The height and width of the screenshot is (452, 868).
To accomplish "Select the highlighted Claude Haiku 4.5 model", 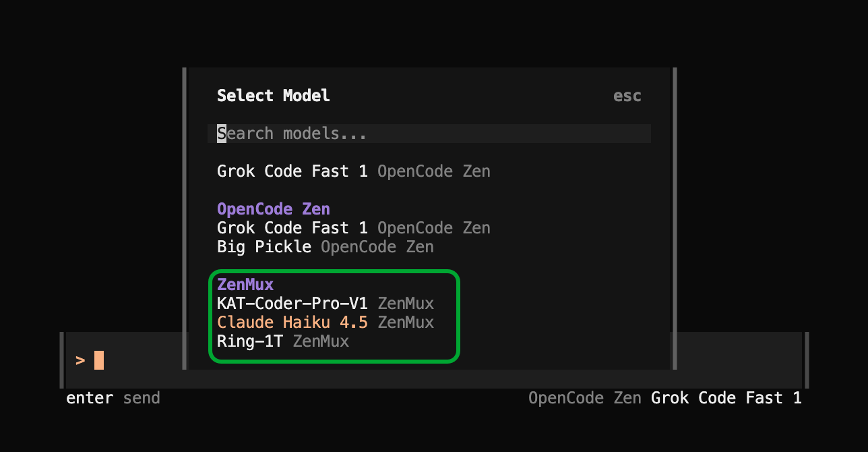I will (292, 322).
